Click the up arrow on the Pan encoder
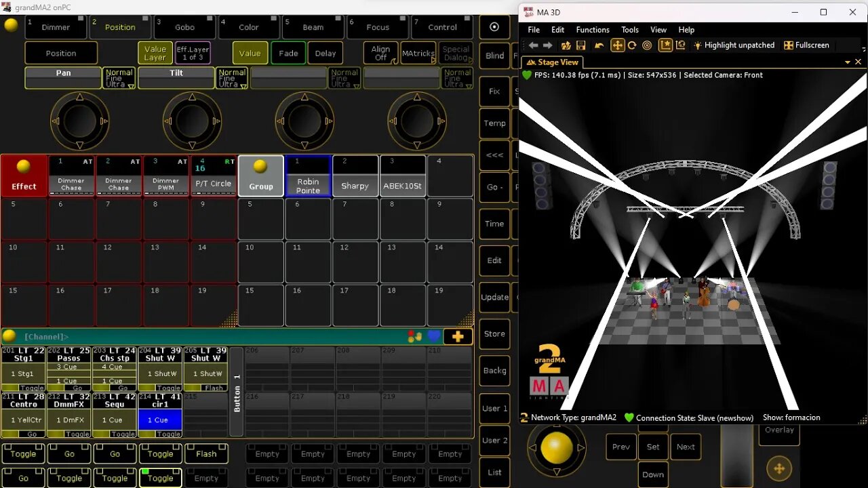The height and width of the screenshot is (488, 868). [x=79, y=98]
